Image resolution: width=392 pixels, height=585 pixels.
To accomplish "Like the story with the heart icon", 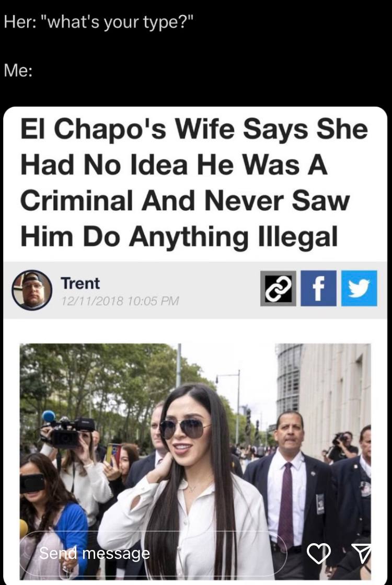I will click(x=318, y=553).
